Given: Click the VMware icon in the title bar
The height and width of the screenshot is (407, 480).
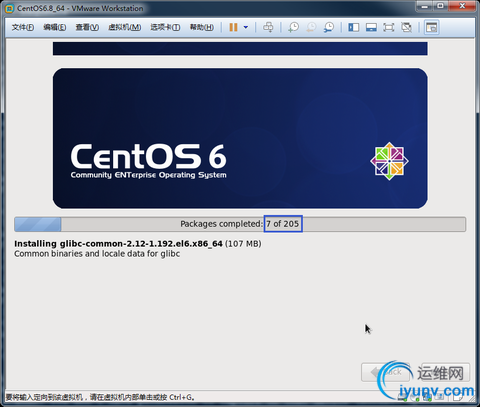Looking at the screenshot, I should [9, 9].
